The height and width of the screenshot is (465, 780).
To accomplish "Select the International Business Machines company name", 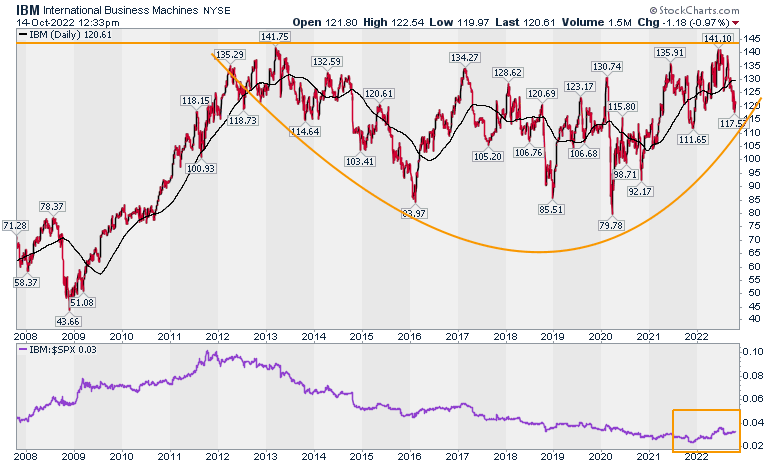I will pos(120,10).
